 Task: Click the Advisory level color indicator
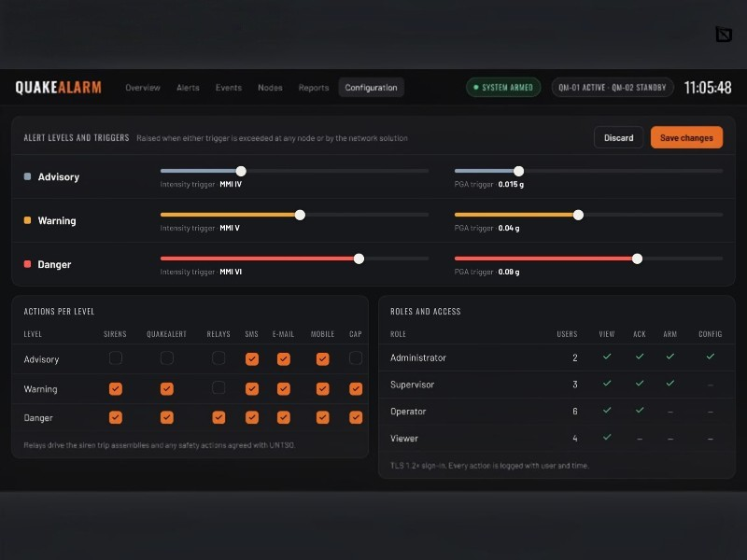28,176
